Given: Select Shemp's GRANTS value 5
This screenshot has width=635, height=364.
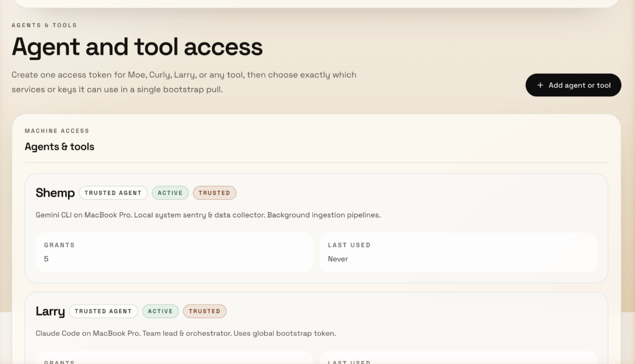Looking at the screenshot, I should [46, 259].
